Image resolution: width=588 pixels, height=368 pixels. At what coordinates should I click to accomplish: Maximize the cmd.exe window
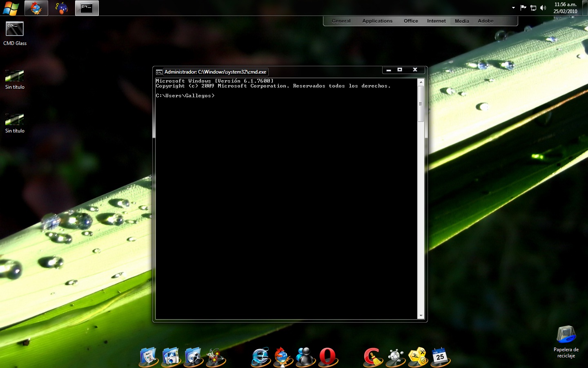(x=400, y=70)
